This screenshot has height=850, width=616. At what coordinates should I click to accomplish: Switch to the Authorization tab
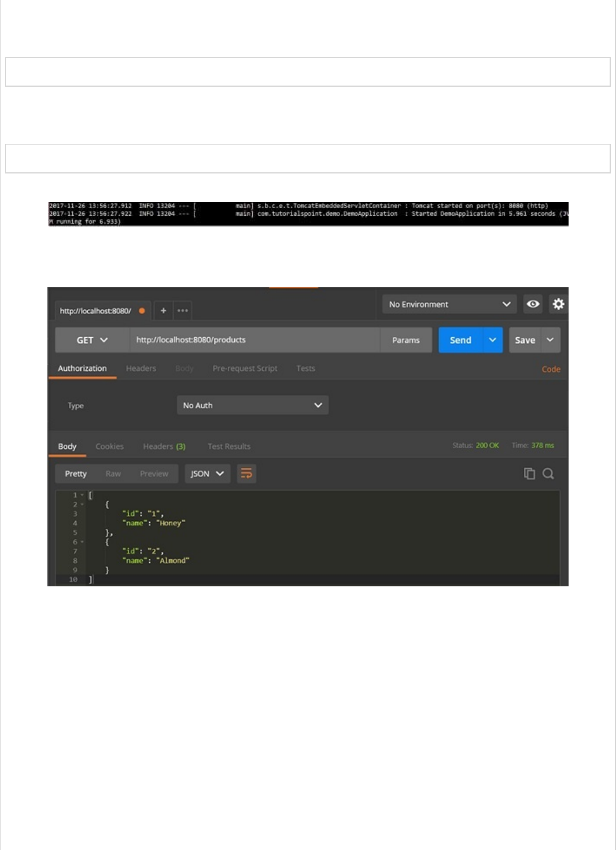point(82,368)
